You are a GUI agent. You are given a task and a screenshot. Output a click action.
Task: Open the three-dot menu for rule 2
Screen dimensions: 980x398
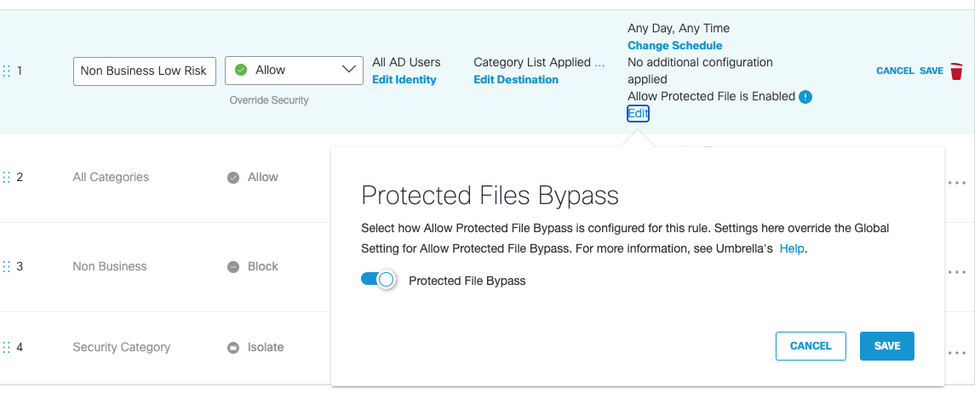pyautogui.click(x=957, y=184)
